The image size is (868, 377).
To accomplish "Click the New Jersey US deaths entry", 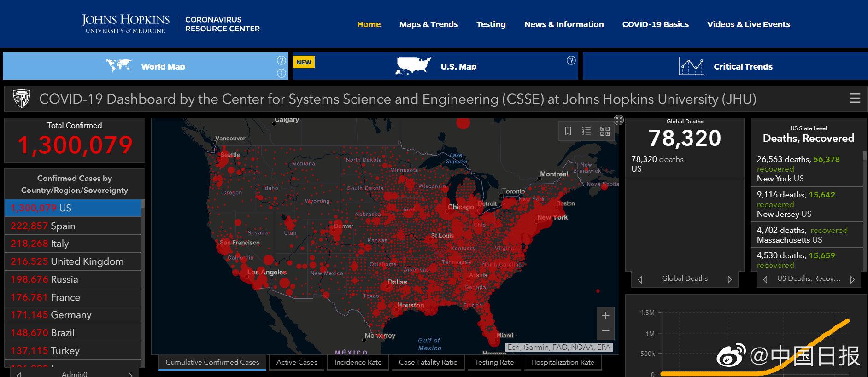I will (x=807, y=204).
